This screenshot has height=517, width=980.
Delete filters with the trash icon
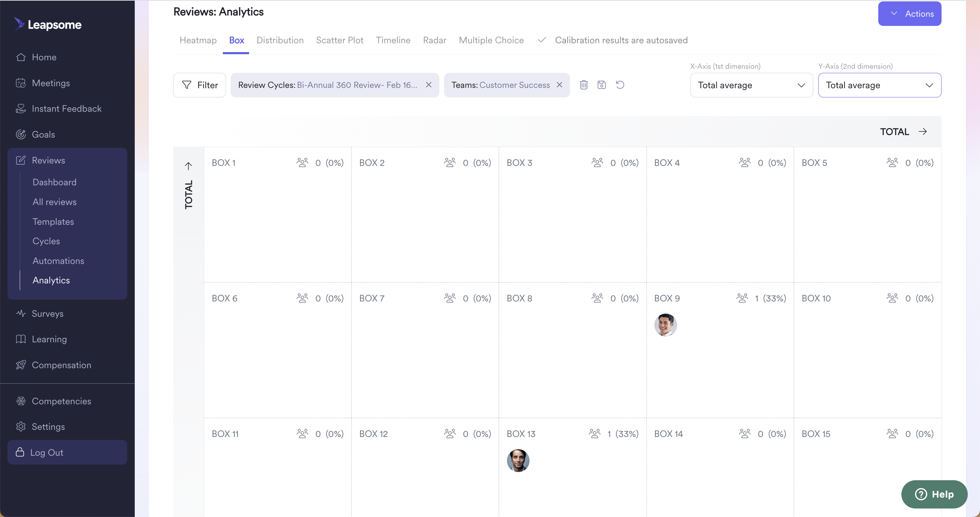coord(584,85)
